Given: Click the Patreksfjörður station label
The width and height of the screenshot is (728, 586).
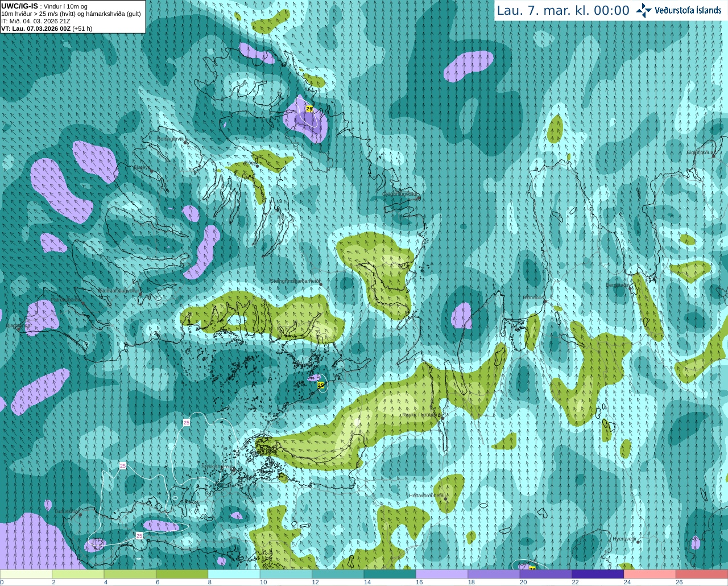Looking at the screenshot, I should [67, 300].
